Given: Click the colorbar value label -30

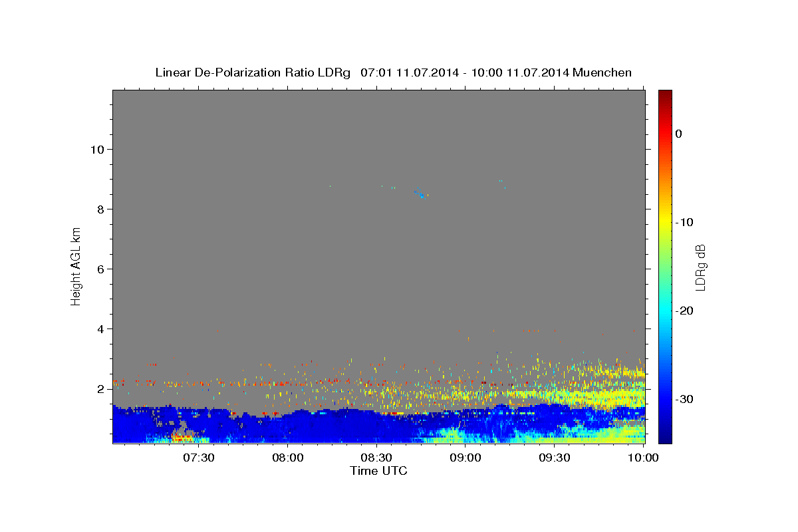Looking at the screenshot, I should click(684, 399).
